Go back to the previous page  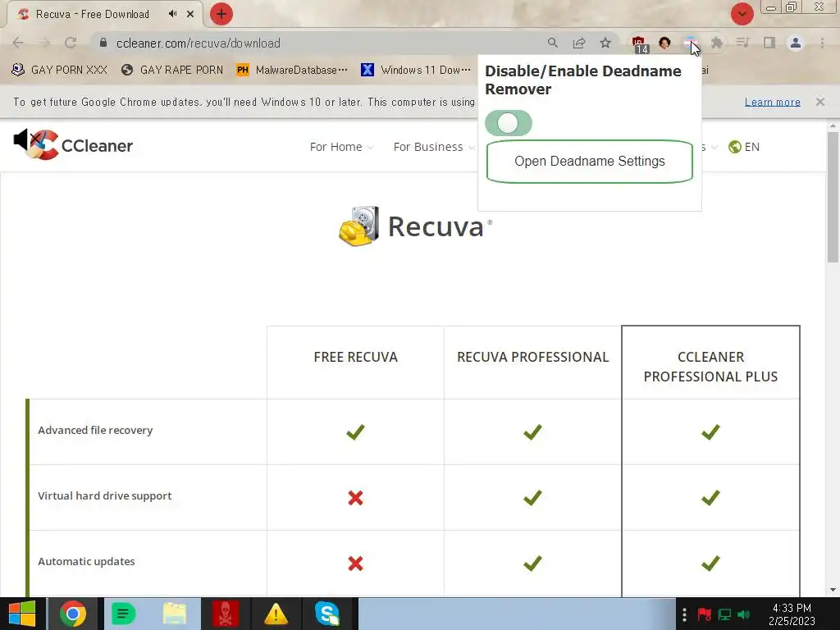pyautogui.click(x=18, y=43)
